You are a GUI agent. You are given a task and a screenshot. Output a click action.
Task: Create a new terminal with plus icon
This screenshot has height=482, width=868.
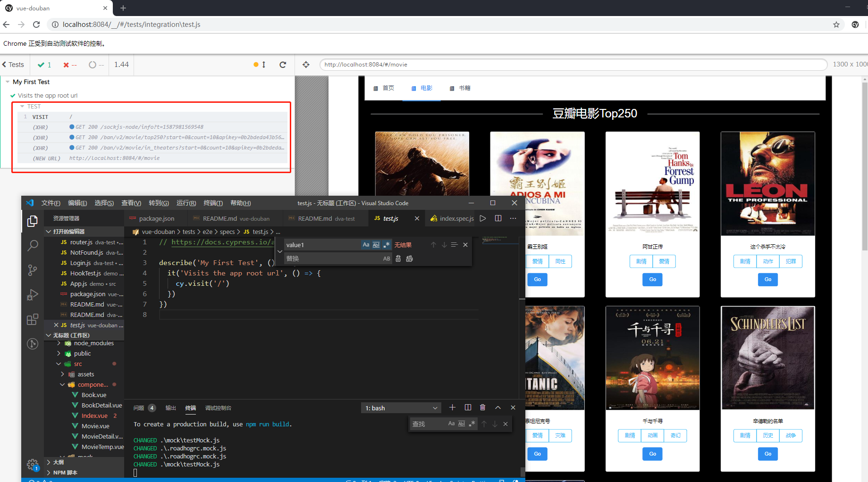click(452, 407)
